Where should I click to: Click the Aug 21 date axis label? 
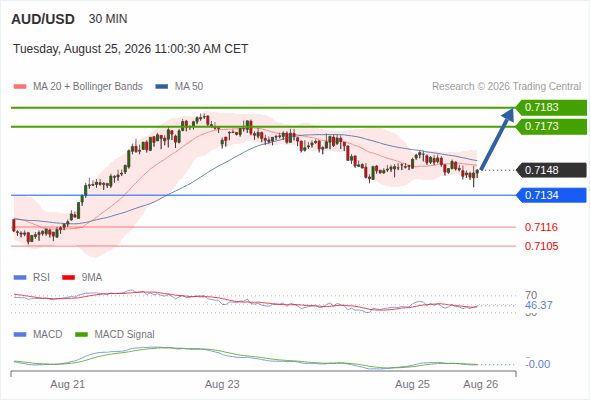68,385
